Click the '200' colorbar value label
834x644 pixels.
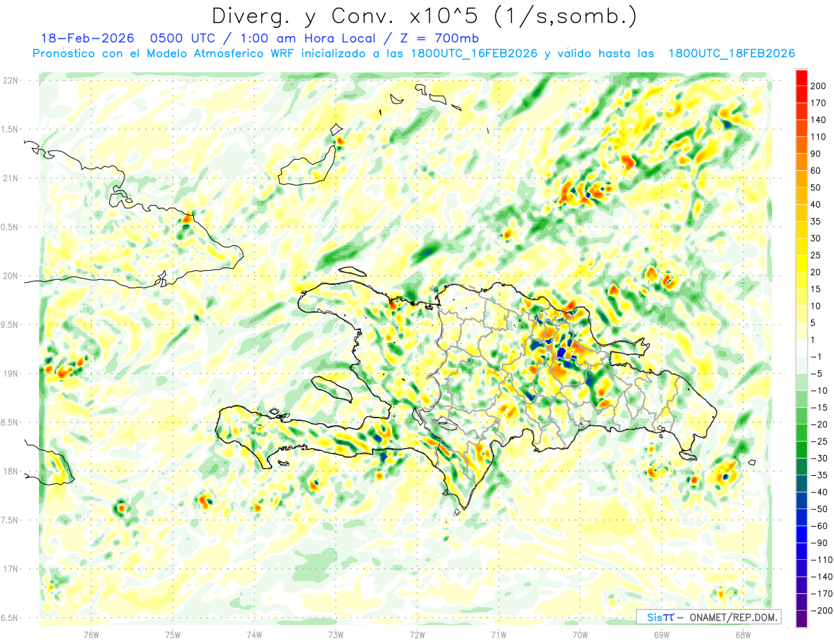pos(818,86)
